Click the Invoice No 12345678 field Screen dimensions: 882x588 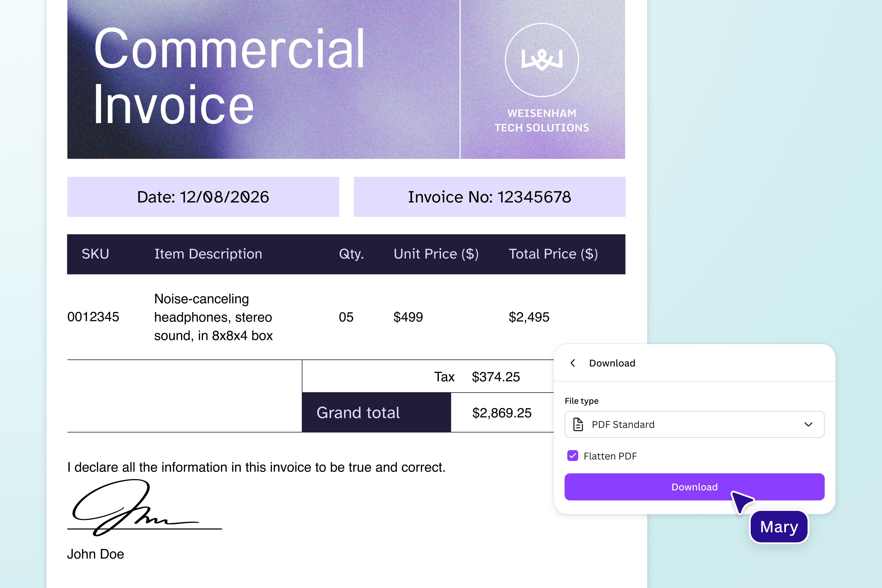click(x=489, y=197)
